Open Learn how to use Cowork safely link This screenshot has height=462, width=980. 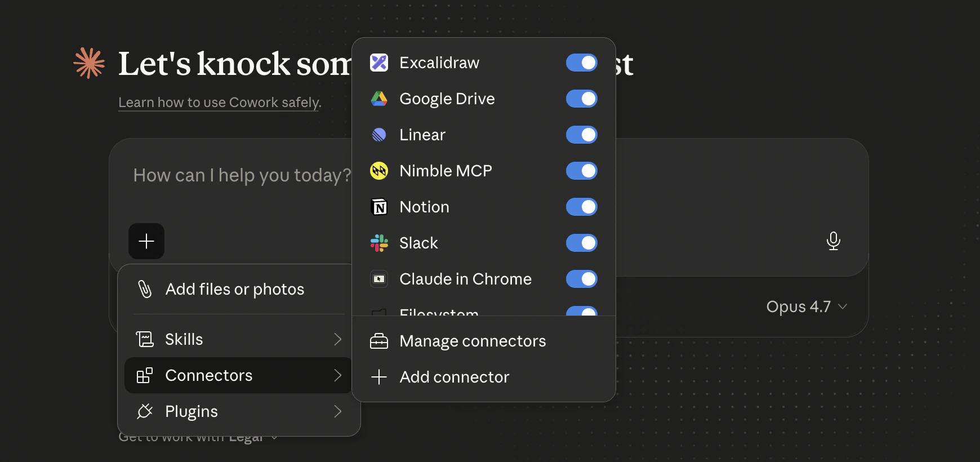click(x=220, y=103)
